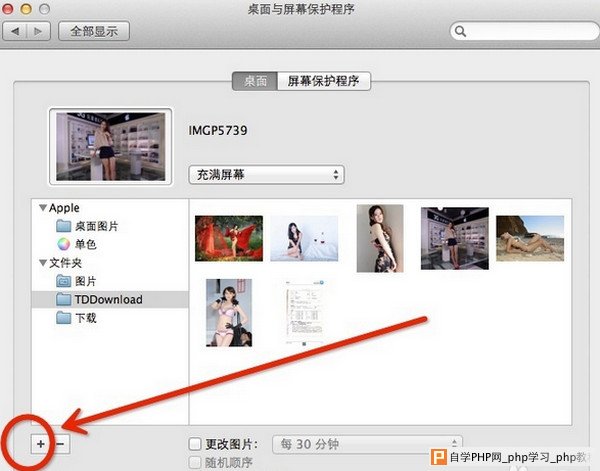Open the 每 30 分钟 interval dropdown
This screenshot has width=600, height=471.
(367, 444)
